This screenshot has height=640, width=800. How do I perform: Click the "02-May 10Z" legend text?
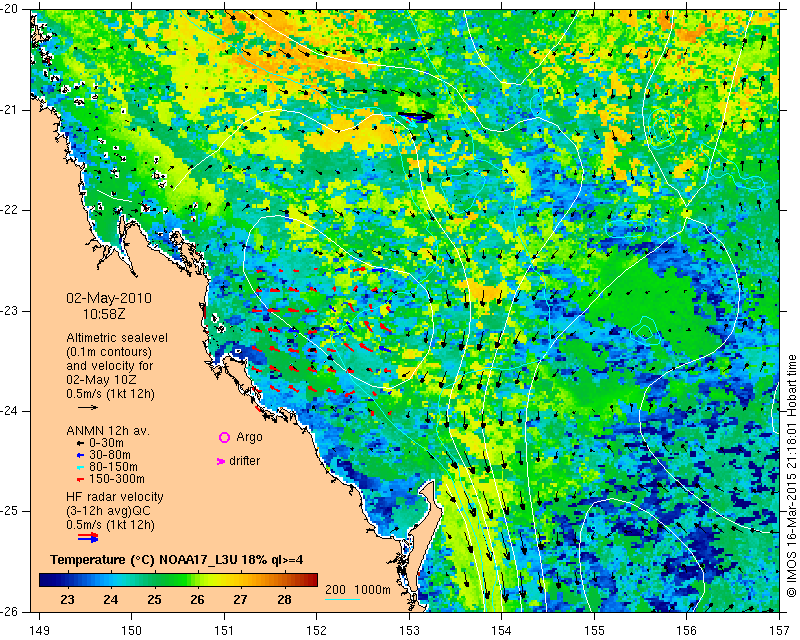(x=101, y=380)
